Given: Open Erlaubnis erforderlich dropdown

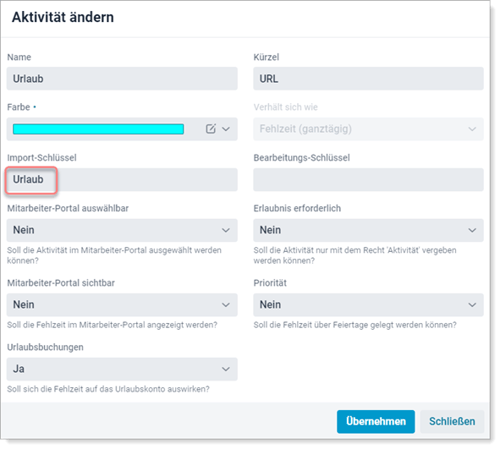Looking at the screenshot, I should pos(368,230).
